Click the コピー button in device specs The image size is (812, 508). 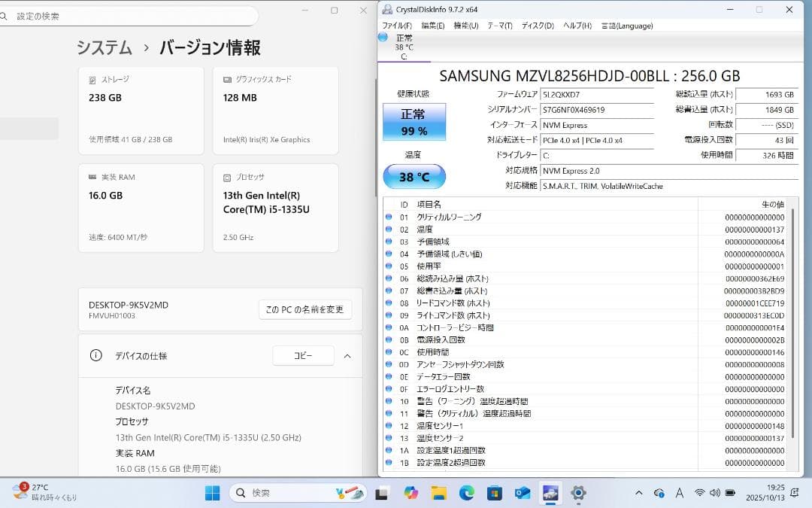(x=303, y=356)
